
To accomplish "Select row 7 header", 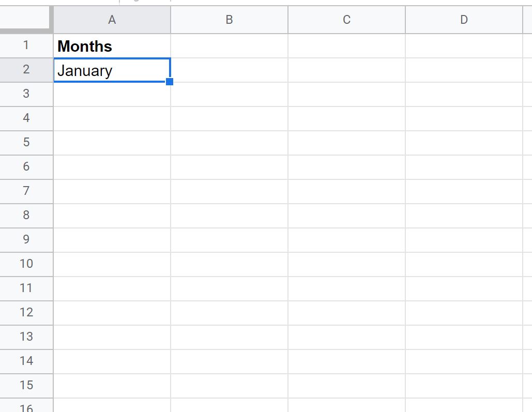I will click(x=26, y=191).
